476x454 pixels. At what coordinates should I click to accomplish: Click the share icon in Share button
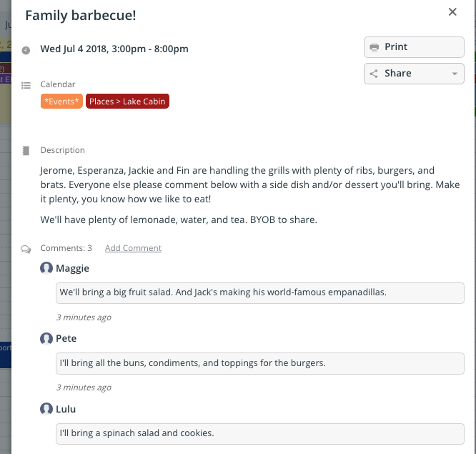374,74
